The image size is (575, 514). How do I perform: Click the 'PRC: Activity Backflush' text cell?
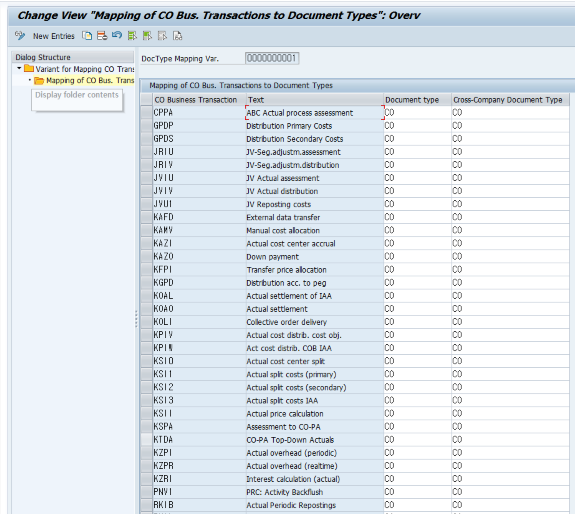(314, 492)
